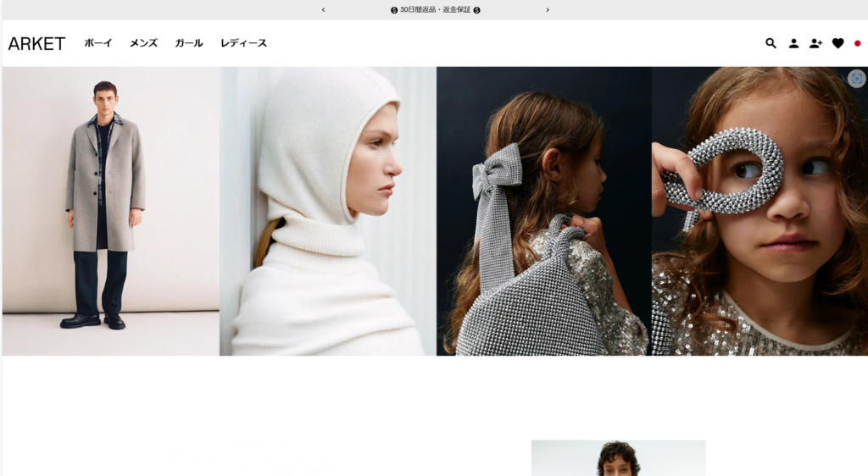The height and width of the screenshot is (476, 868).
Task: Click the ARKET logo
Action: pyautogui.click(x=36, y=44)
